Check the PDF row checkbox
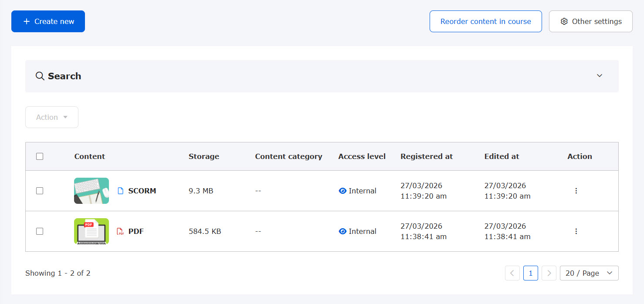Screen dimensions: 644x304 (40, 231)
